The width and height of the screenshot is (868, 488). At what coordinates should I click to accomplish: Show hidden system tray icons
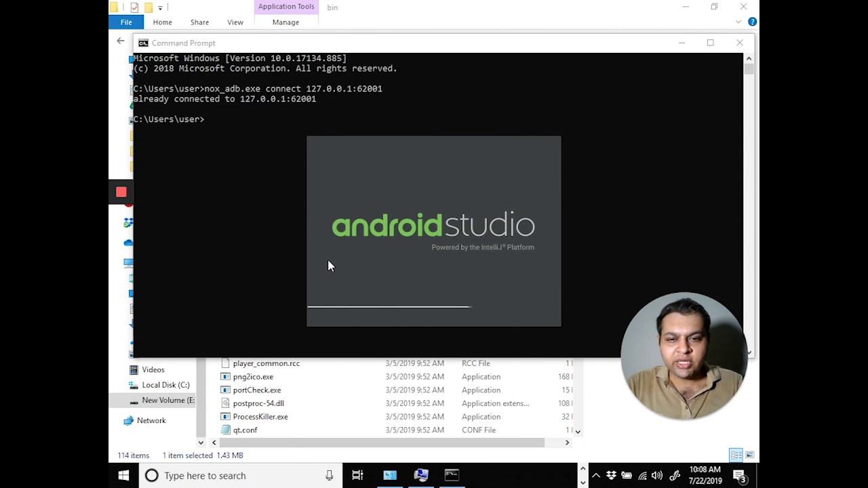tap(596, 476)
